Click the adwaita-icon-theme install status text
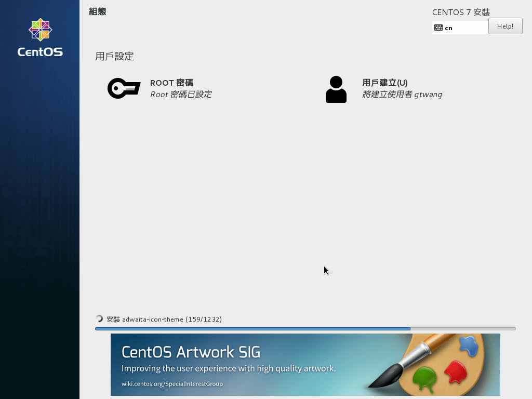The image size is (532, 399). coord(164,319)
